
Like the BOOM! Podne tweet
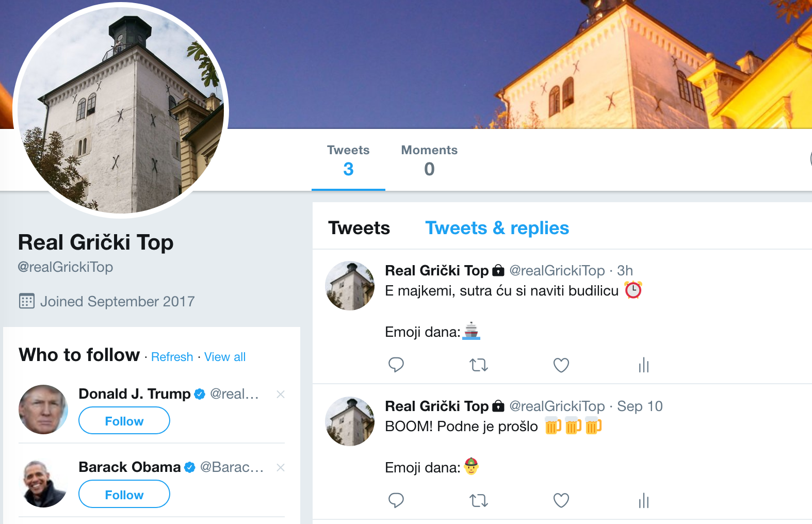561,500
